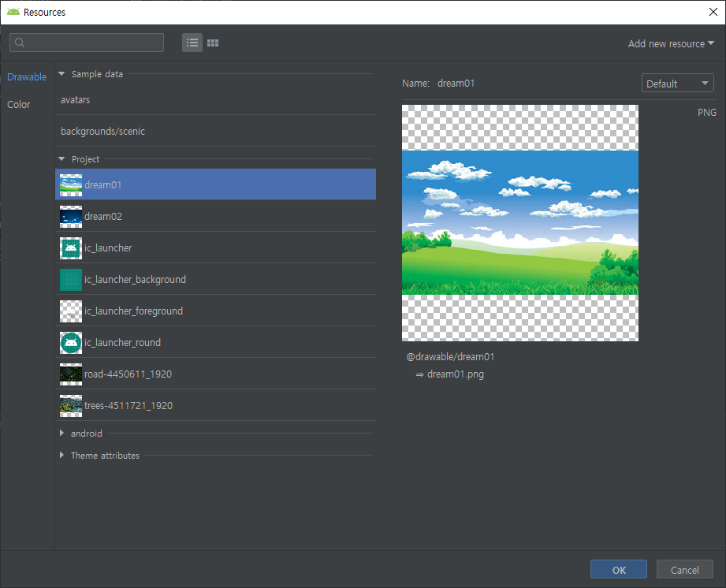Open the Default configuration dropdown

[x=677, y=84]
